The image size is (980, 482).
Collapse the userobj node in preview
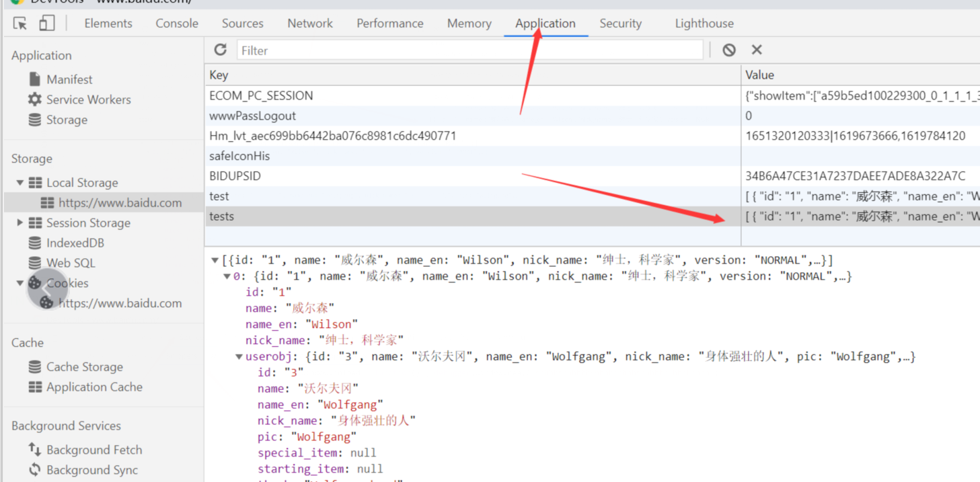tap(239, 357)
